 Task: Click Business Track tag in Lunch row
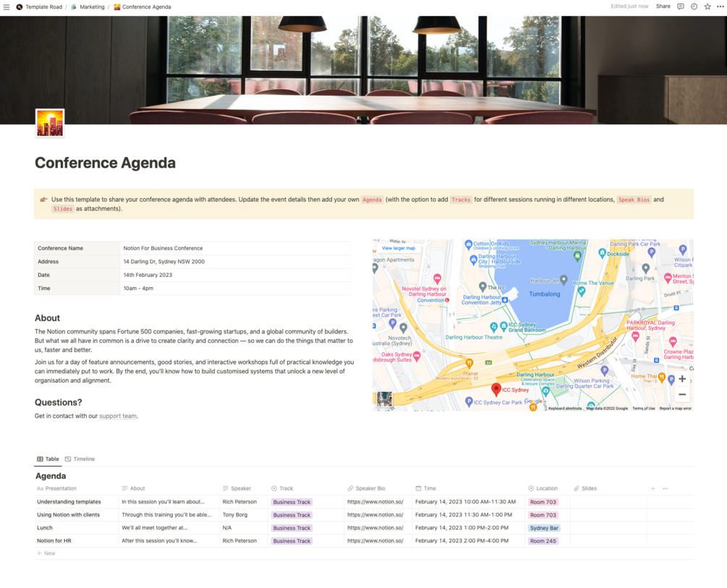(292, 528)
